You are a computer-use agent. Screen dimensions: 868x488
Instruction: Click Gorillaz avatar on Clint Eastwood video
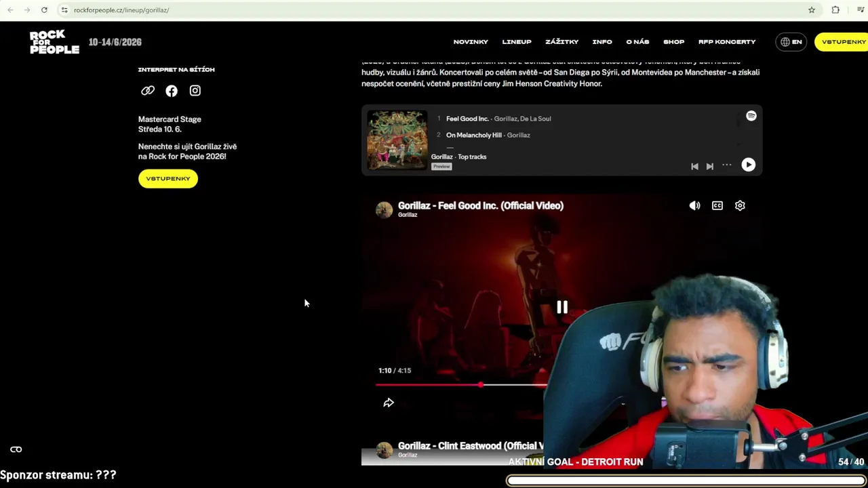(x=384, y=450)
